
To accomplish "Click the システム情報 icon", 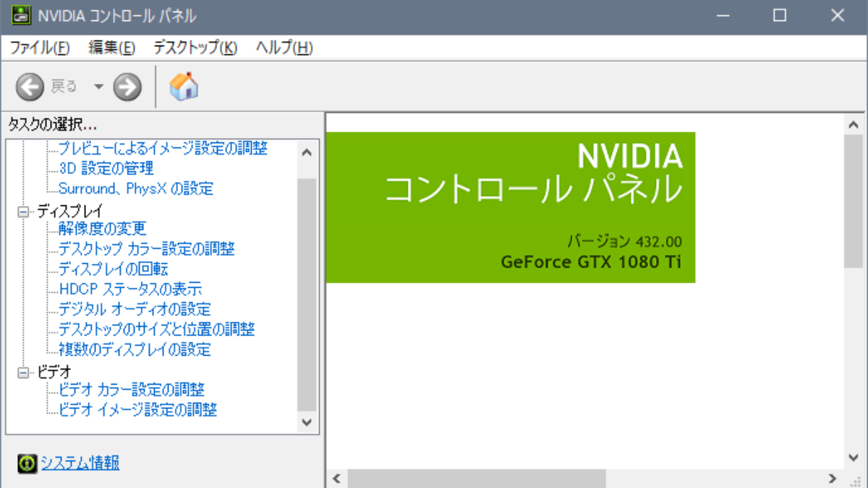I will [27, 463].
